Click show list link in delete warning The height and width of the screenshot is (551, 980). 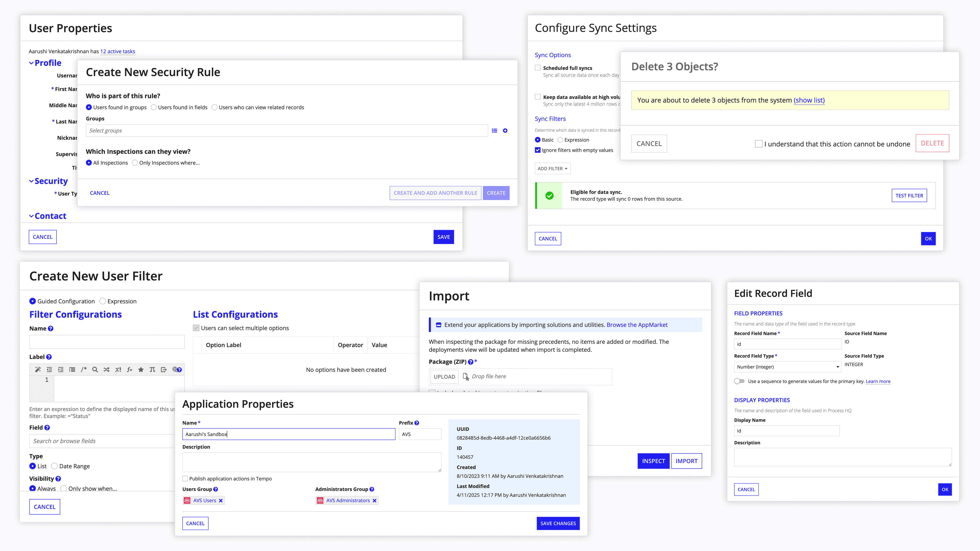click(809, 100)
